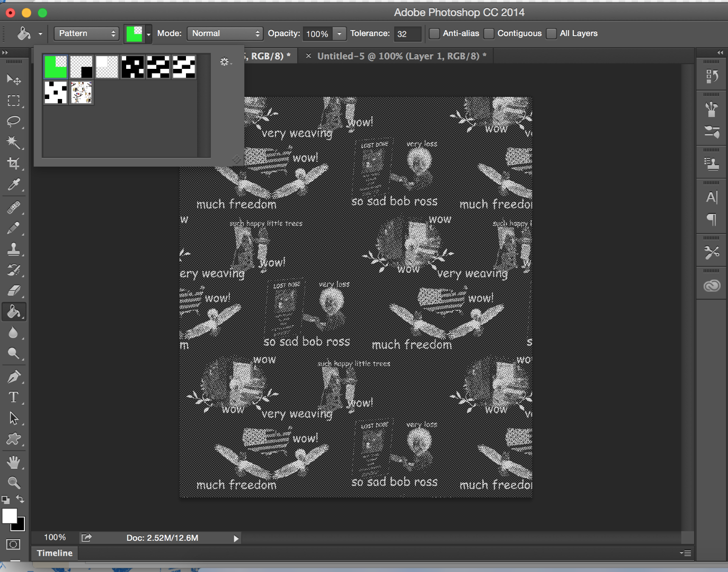Open the Clone Source panel icon

point(712,164)
